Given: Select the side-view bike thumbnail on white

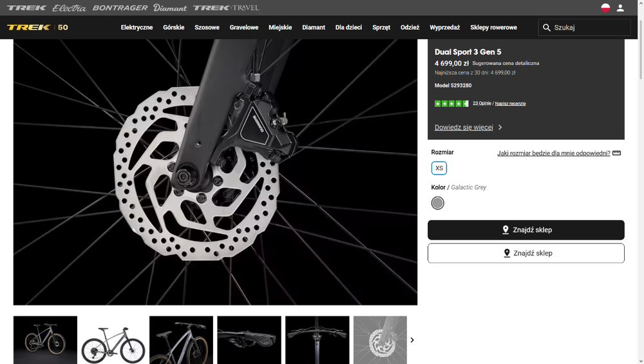Looking at the screenshot, I should [x=113, y=340].
